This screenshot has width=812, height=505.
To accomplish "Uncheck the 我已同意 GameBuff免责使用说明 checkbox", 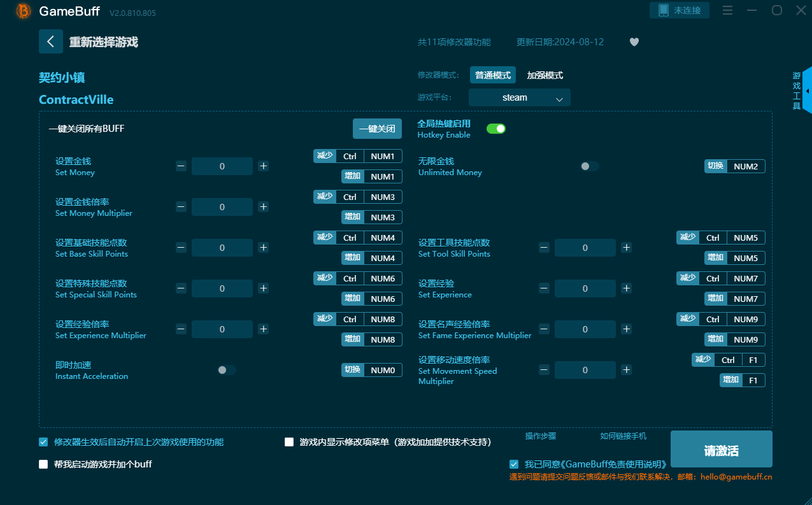I will [x=514, y=464].
